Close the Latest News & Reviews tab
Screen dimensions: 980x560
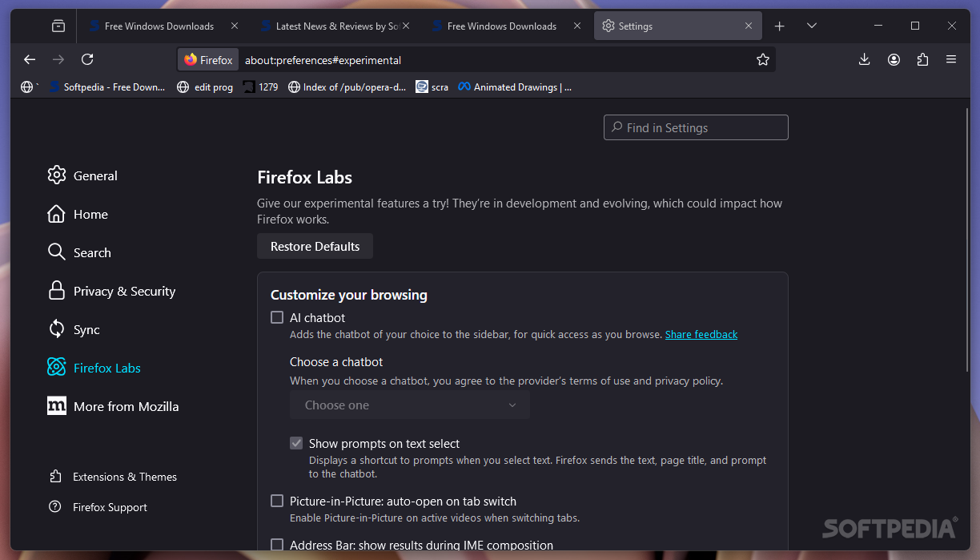tap(406, 26)
